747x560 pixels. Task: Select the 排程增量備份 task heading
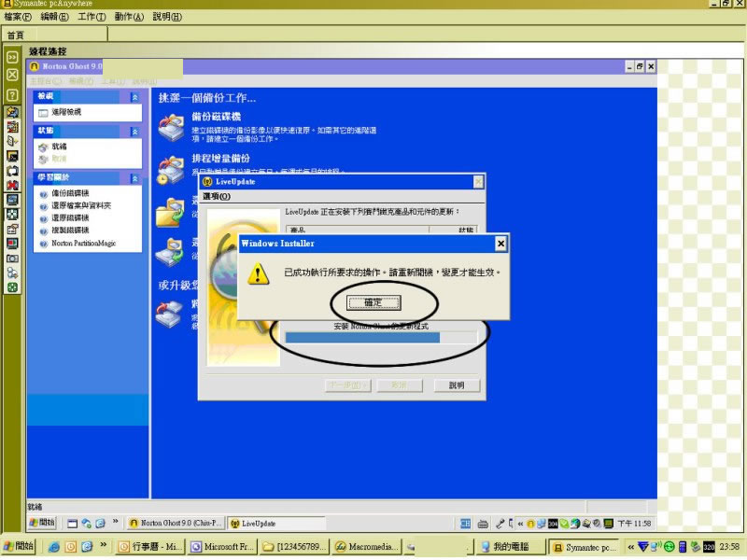click(x=221, y=158)
